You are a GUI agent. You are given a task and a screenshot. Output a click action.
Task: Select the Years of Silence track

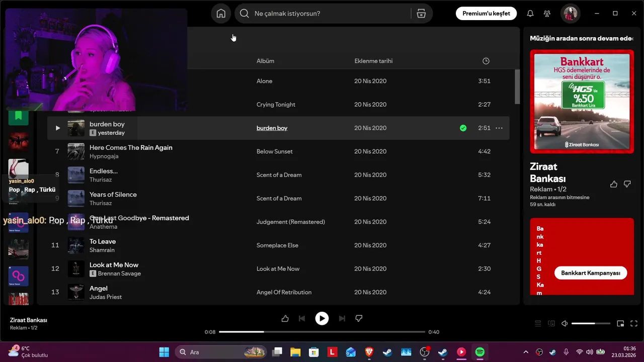[113, 195]
